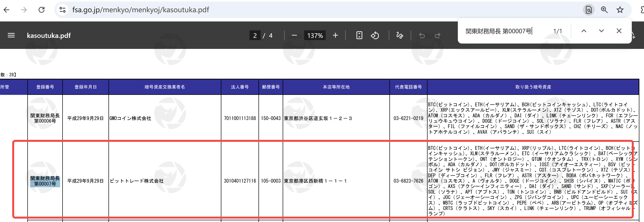Close the find in page bar
This screenshot has width=644, height=222.
(619, 31)
